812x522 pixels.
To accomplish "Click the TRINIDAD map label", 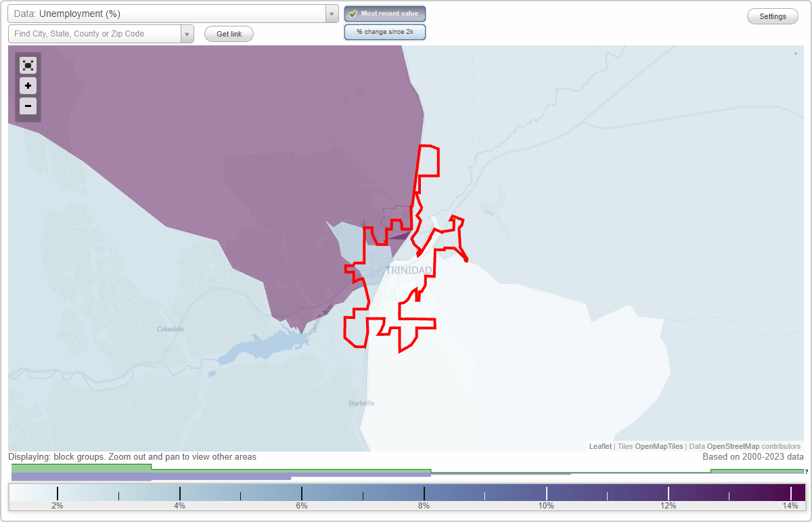I will (409, 270).
